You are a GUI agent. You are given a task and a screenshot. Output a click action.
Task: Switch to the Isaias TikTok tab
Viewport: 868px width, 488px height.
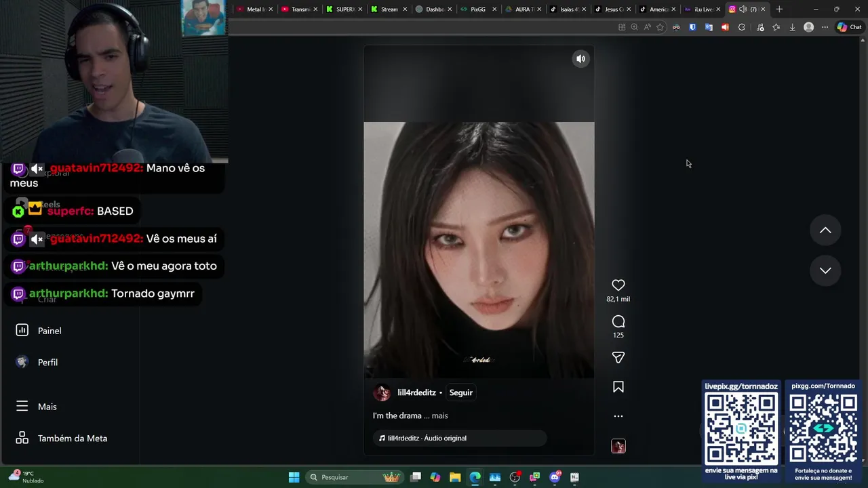pyautogui.click(x=568, y=9)
